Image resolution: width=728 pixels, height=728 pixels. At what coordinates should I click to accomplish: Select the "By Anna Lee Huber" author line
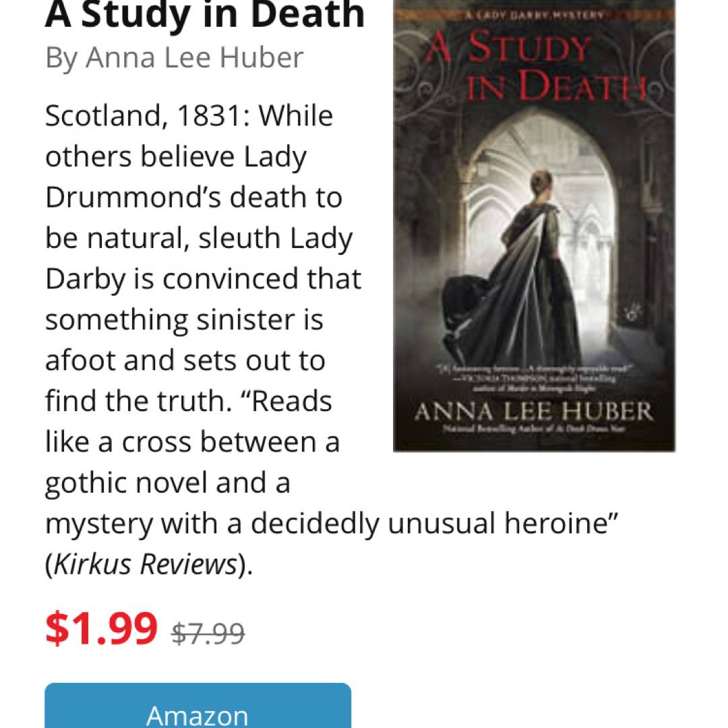tap(174, 58)
